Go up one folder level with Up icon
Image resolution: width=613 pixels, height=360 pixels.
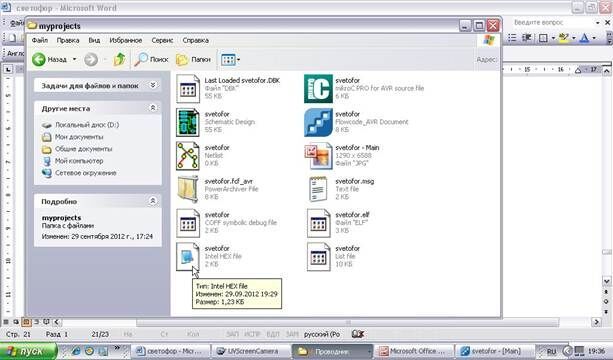[119, 59]
